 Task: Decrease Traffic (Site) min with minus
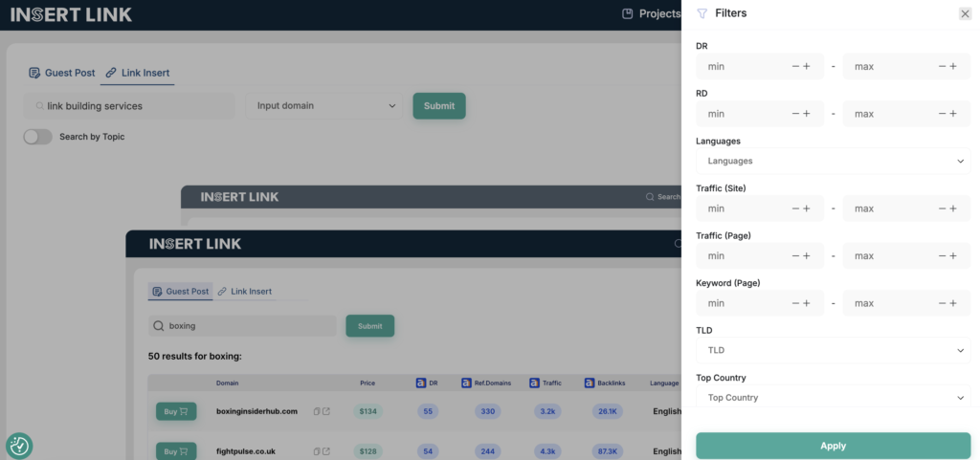tap(795, 208)
